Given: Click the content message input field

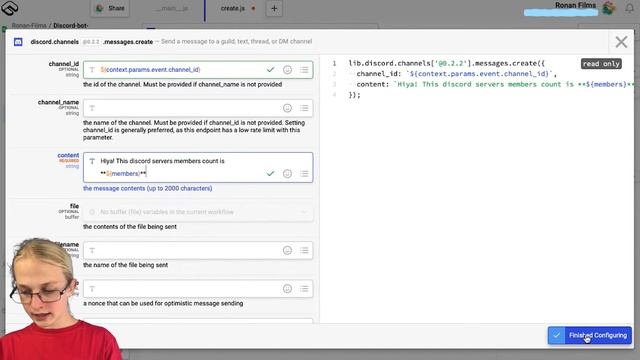Looking at the screenshot, I should [198, 167].
